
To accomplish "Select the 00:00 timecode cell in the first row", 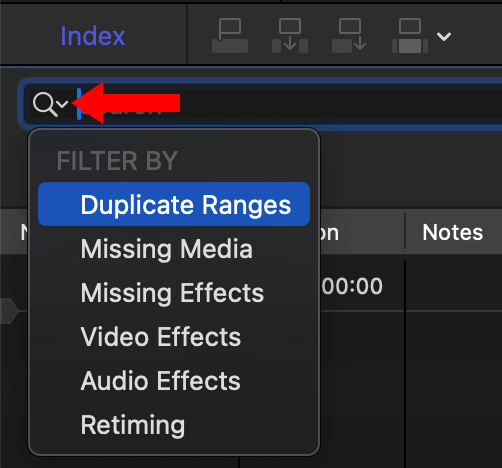I will (x=353, y=286).
